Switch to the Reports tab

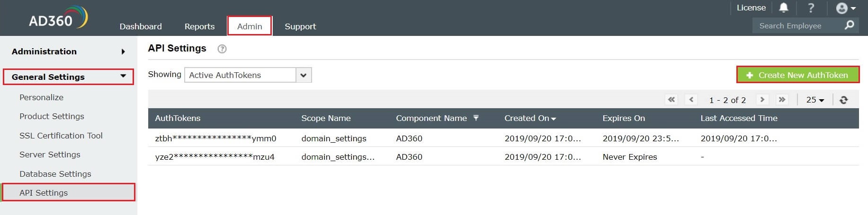point(199,26)
